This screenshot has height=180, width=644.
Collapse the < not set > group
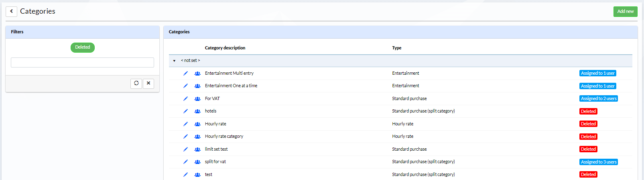pos(174,61)
